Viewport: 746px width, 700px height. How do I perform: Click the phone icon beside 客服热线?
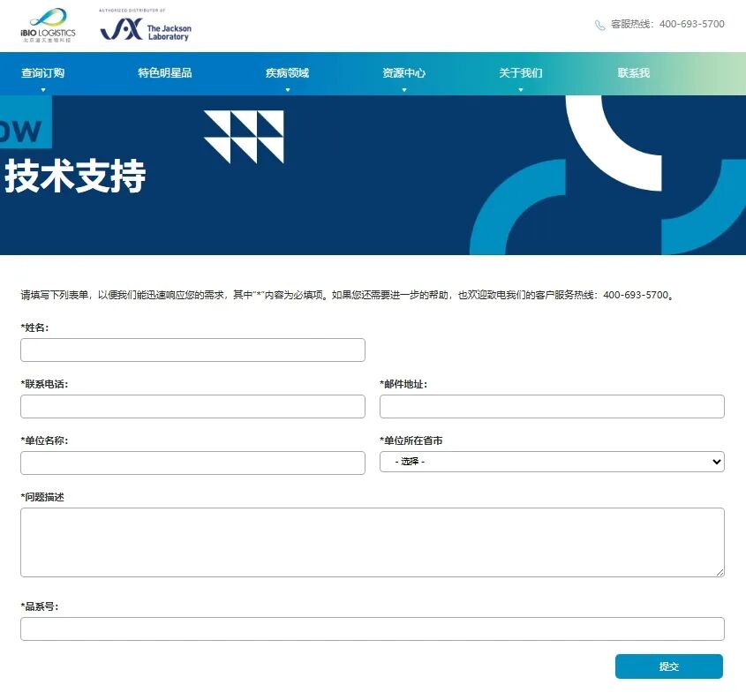pos(600,25)
